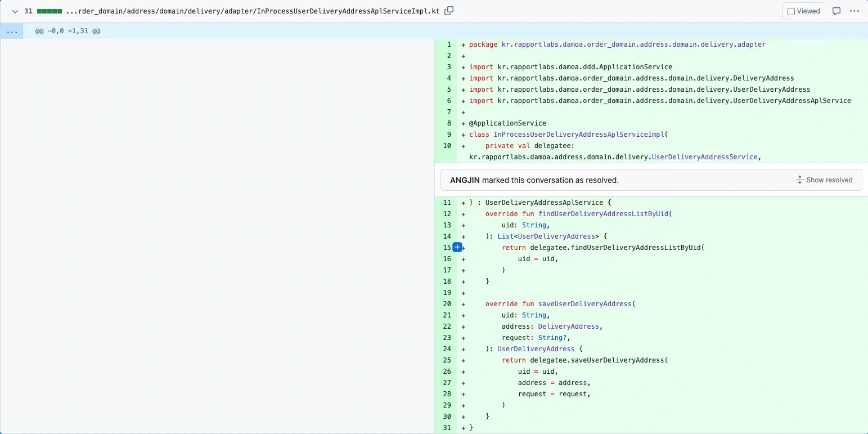Select line number 31 at end of file
This screenshot has width=868, height=434.
coord(447,428)
